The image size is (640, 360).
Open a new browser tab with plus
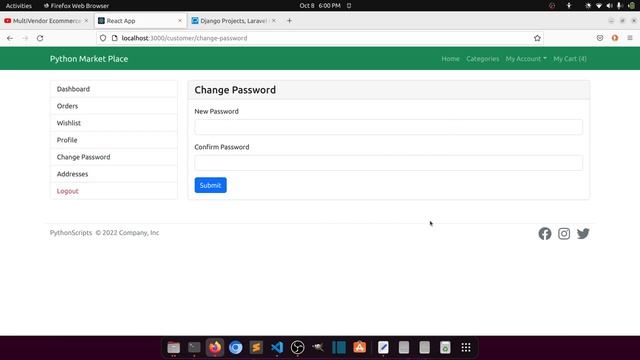pyautogui.click(x=289, y=20)
